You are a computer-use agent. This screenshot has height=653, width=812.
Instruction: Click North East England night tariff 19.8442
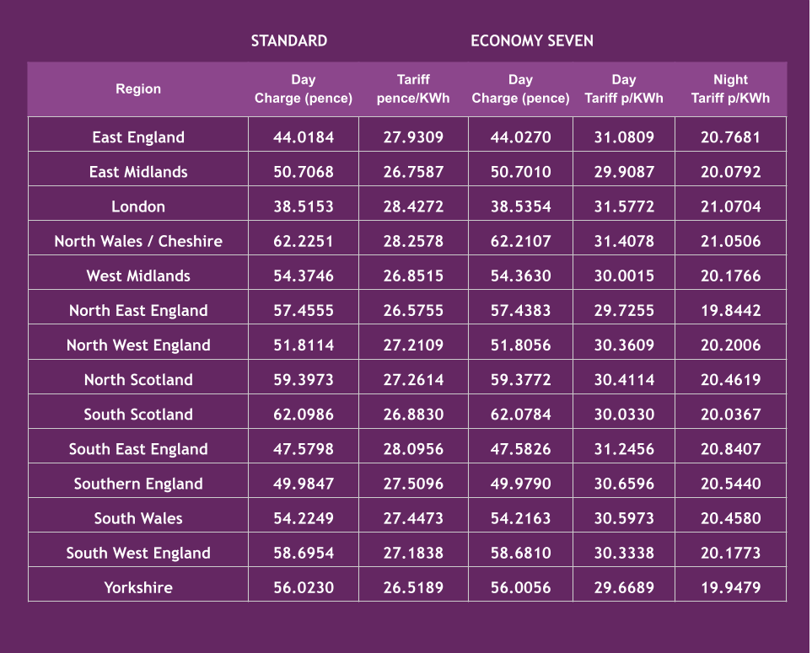coord(730,310)
